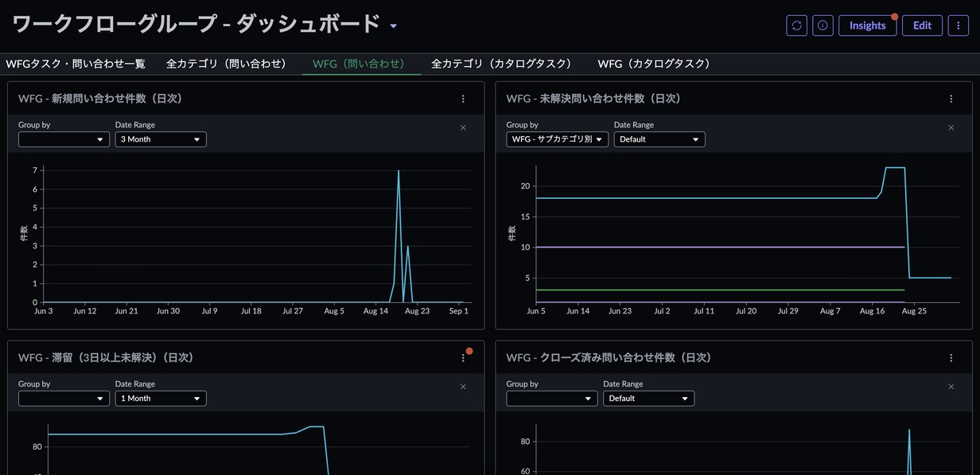This screenshot has height=475, width=980.
Task: Select the WFG（問い合わせ）tab
Action: coord(361,64)
